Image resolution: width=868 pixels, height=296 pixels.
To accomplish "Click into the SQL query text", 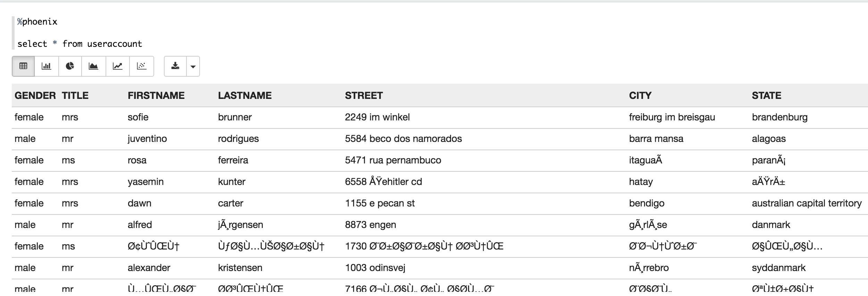I will pyautogui.click(x=80, y=44).
